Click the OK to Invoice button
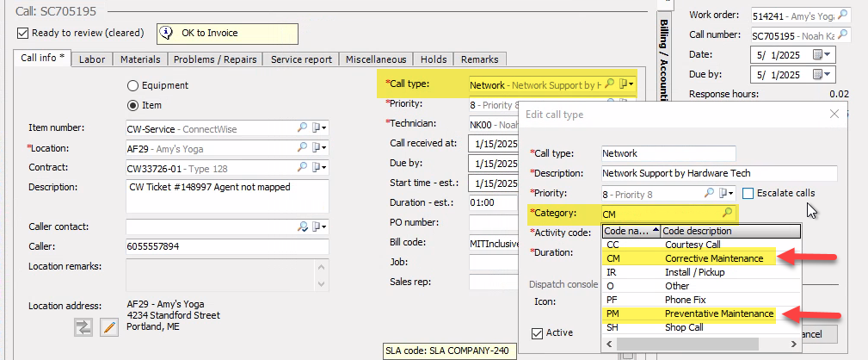 pyautogui.click(x=227, y=34)
